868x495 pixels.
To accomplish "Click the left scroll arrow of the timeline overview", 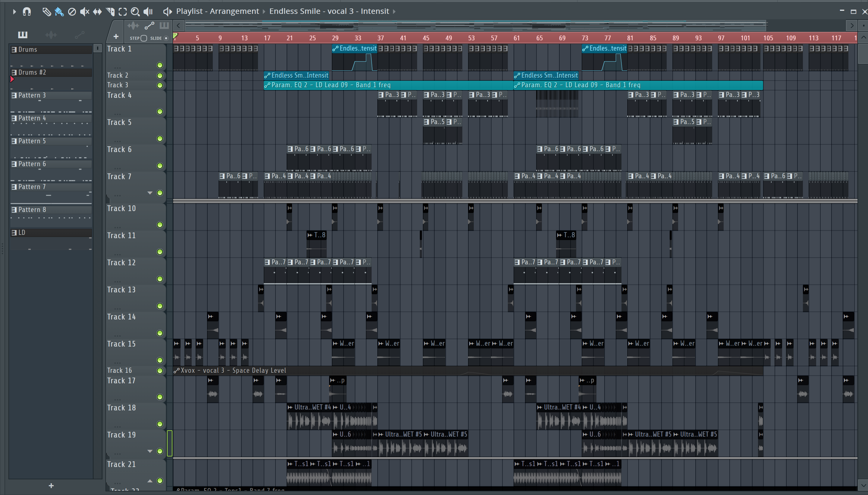I will coord(178,25).
